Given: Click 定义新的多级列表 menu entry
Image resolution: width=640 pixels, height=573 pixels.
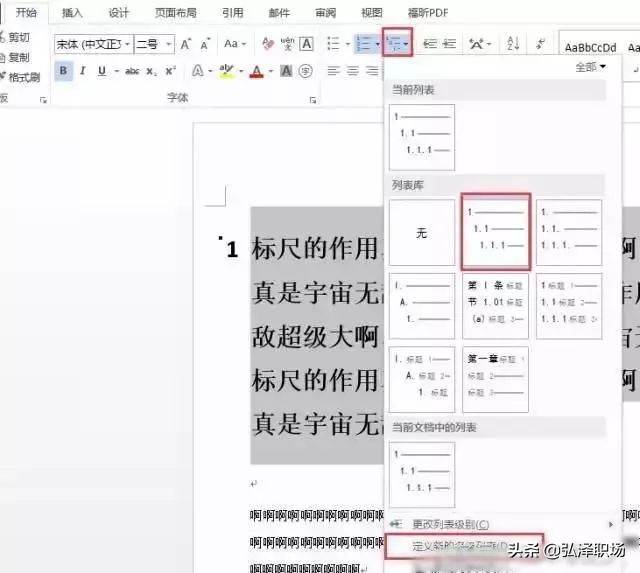Looking at the screenshot, I should [x=464, y=546].
